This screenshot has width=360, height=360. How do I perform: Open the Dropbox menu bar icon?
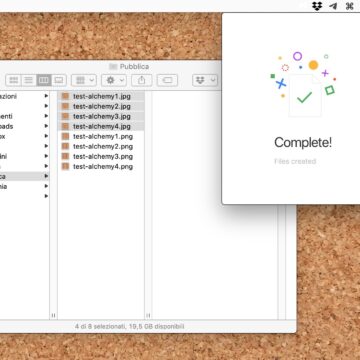pyautogui.click(x=317, y=6)
